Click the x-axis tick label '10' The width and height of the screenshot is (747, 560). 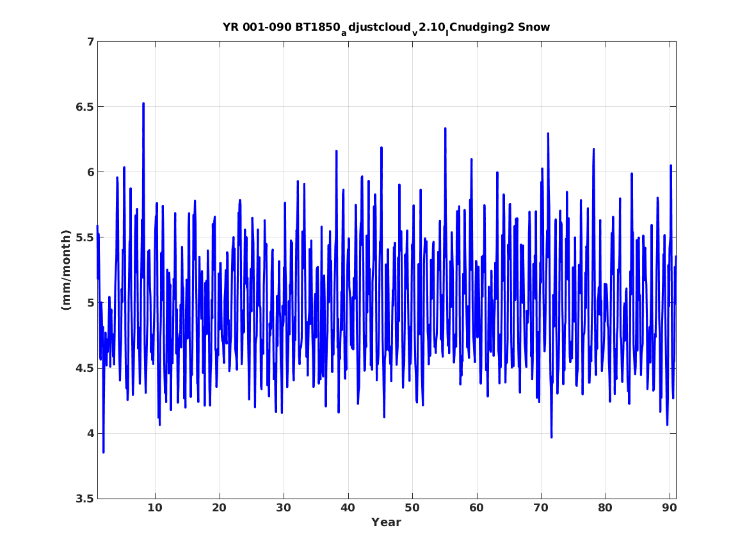(x=155, y=508)
